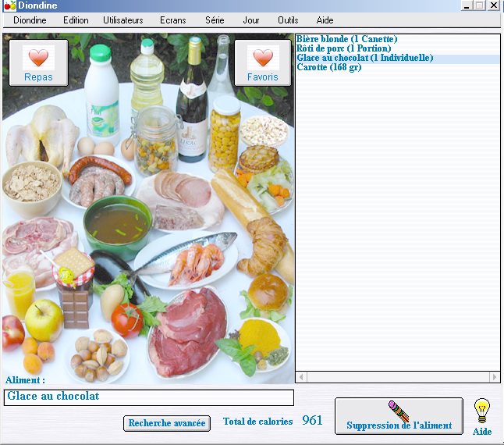The height and width of the screenshot is (445, 504).
Task: Open the Ecrans menu
Action: [x=173, y=20]
